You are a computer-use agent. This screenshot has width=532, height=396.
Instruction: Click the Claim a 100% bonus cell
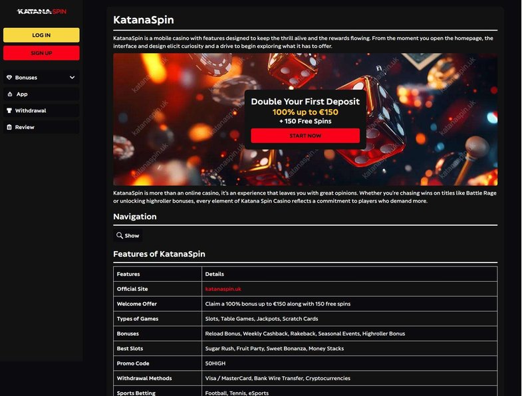pos(278,304)
